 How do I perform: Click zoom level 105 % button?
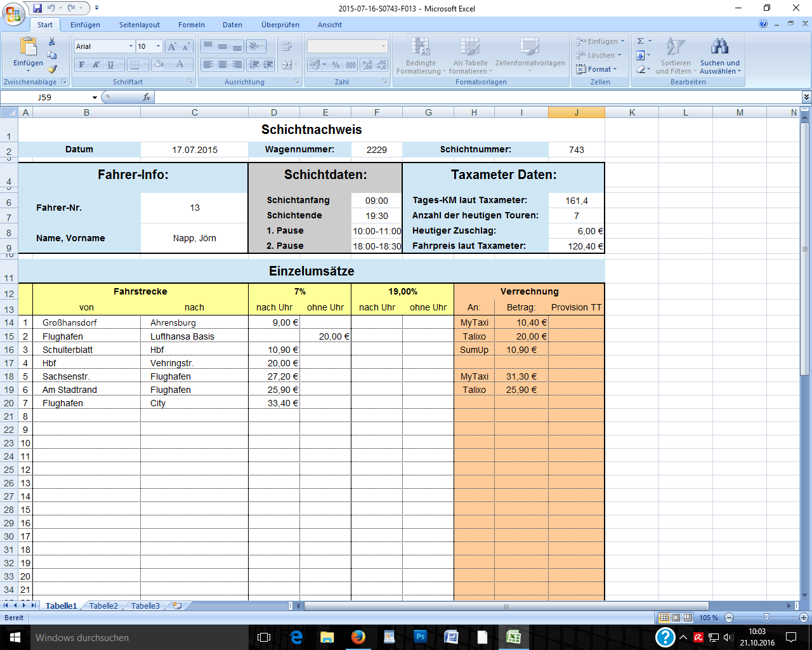coord(709,618)
